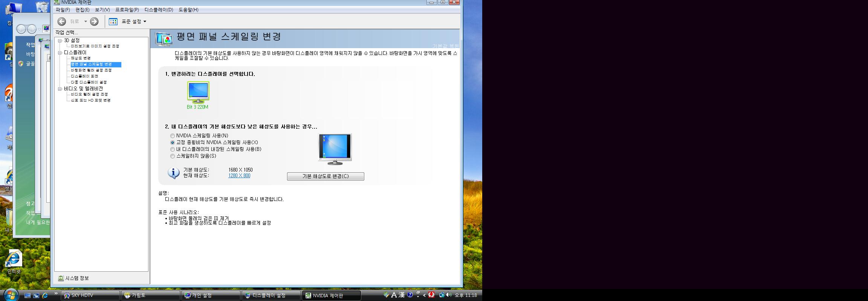Click the red tray application icon
The image size is (868, 301).
click(431, 295)
